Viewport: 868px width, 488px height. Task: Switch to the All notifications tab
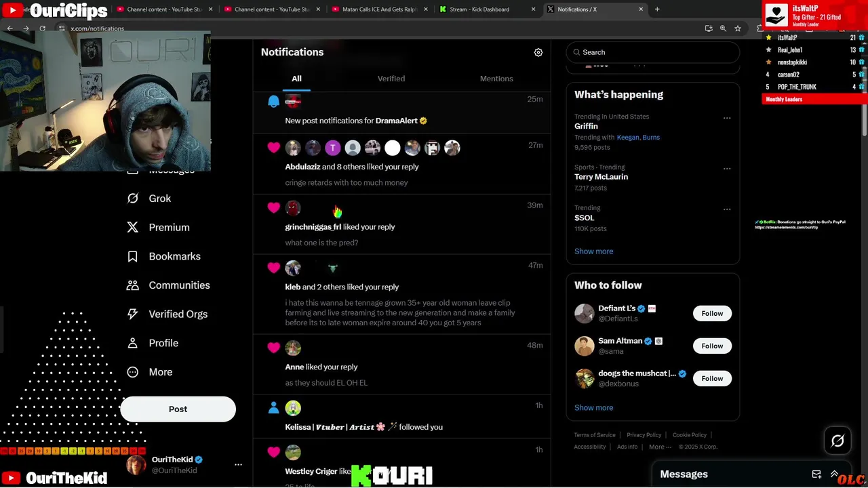(296, 79)
